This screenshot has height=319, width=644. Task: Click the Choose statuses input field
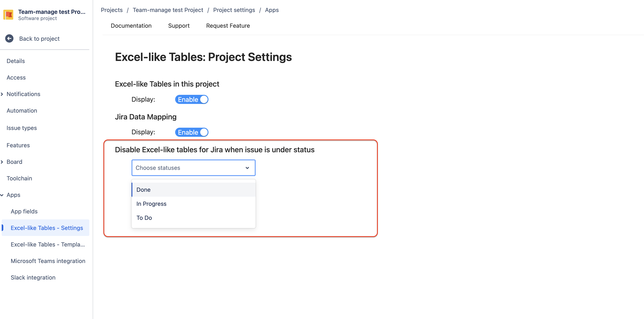click(x=193, y=168)
